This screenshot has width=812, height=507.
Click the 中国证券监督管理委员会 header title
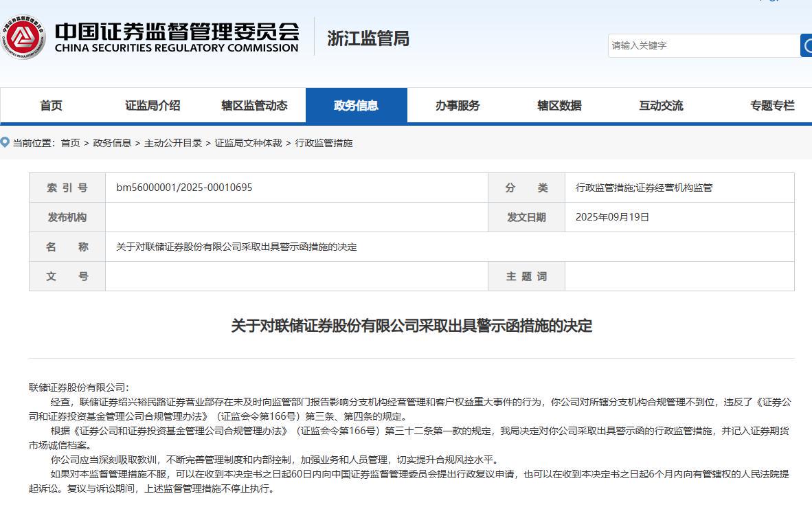point(177,31)
